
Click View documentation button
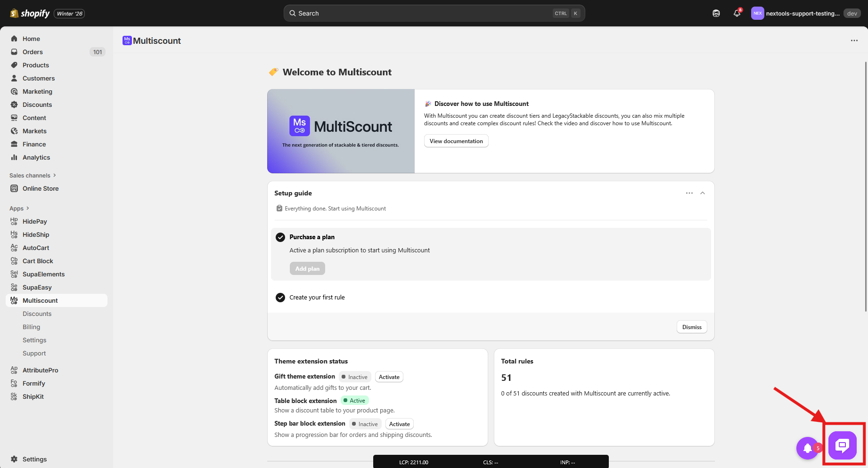click(x=456, y=141)
